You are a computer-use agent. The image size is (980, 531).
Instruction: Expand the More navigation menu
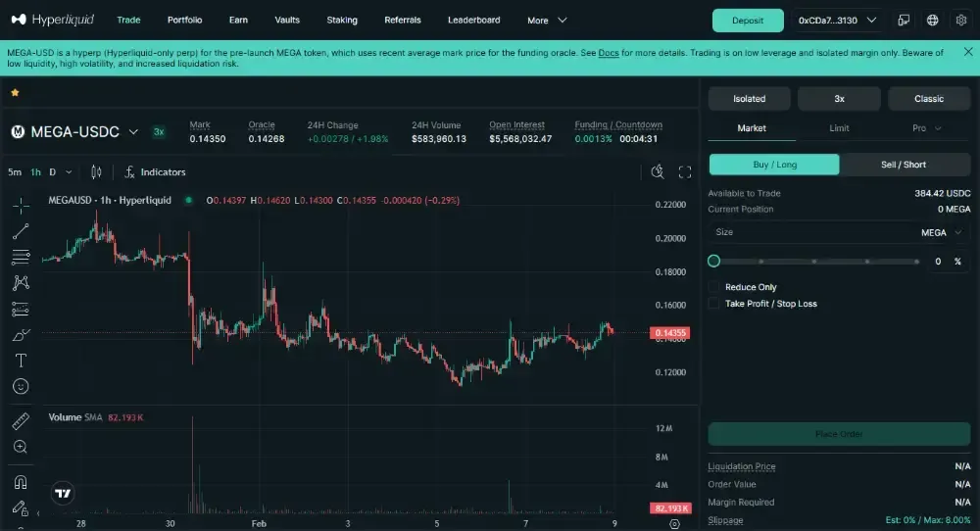[x=547, y=20]
